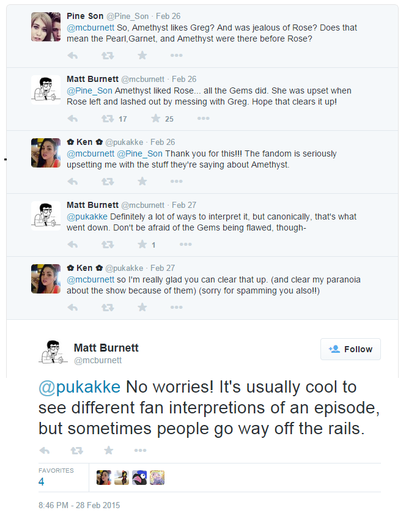Image resolution: width=406 pixels, height=532 pixels.
Task: Open more options on Ken's Feb 27 tweet
Action: (x=177, y=308)
